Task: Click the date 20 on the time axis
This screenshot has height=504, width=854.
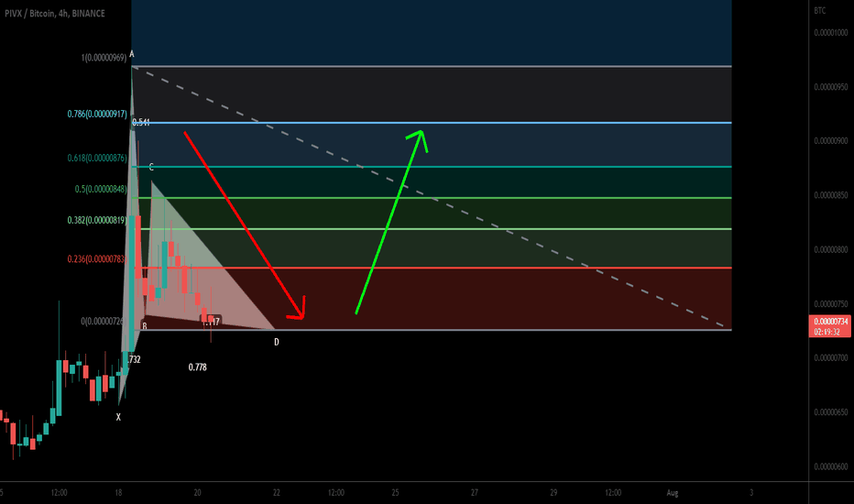Action: click(197, 493)
